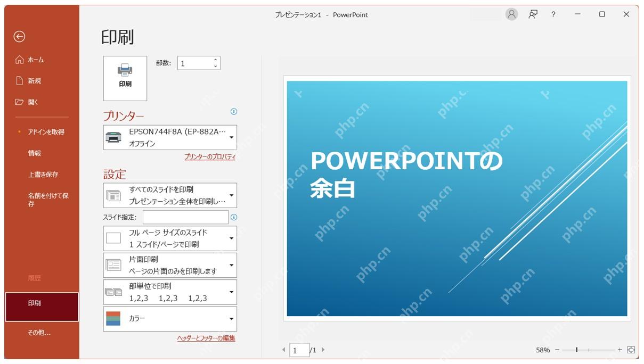
Task: Select 開く in the backstage sidebar
Action: coord(33,102)
